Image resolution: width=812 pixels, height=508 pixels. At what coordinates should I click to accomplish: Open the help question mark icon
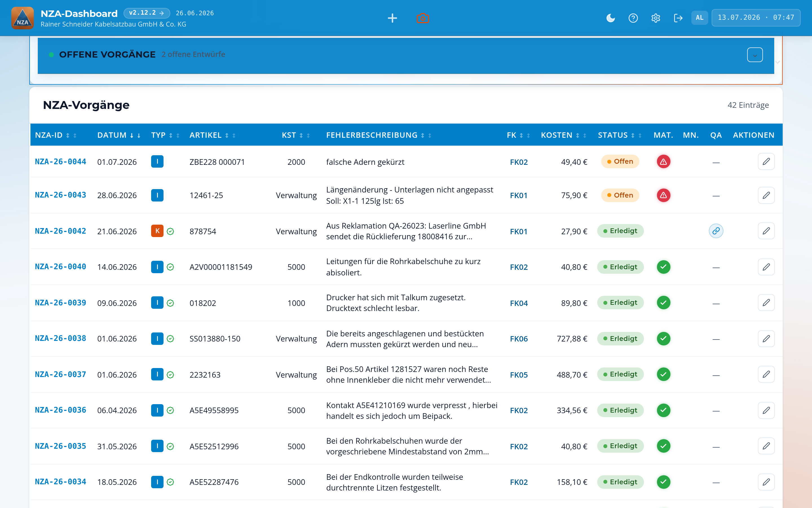click(x=633, y=18)
